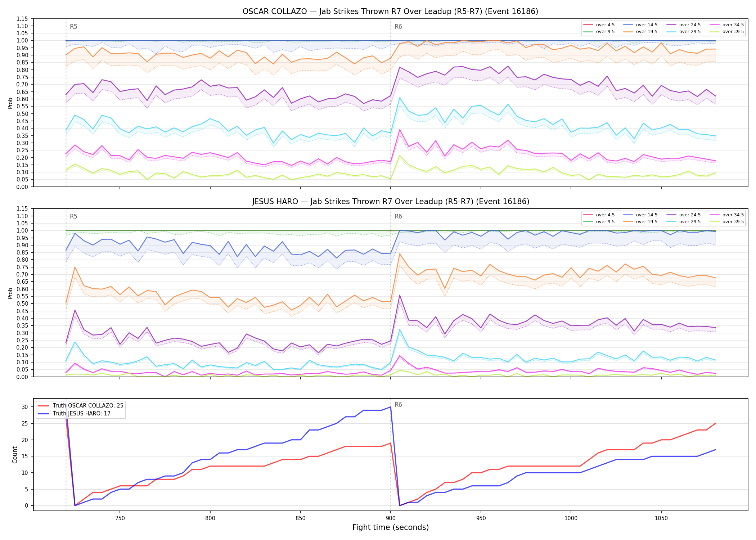
Task: Click 'Prob' y-axis label of Haro chart
Action: click(x=10, y=293)
